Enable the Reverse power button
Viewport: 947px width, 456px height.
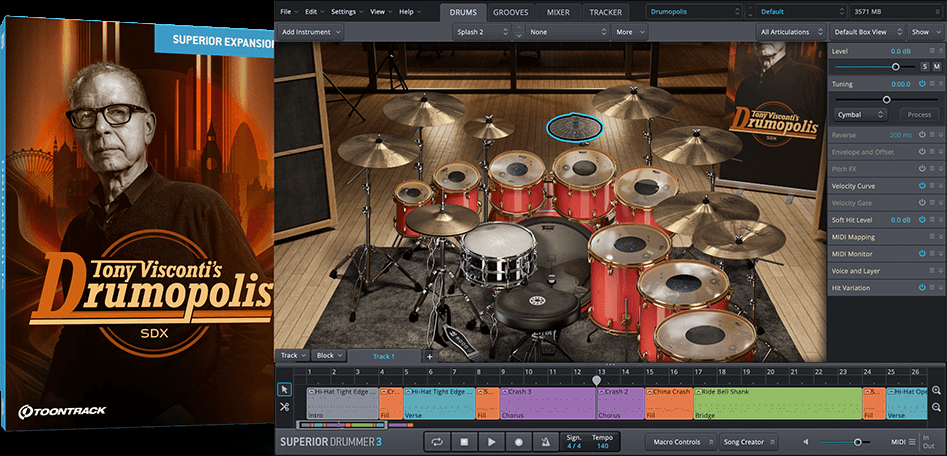click(x=922, y=135)
